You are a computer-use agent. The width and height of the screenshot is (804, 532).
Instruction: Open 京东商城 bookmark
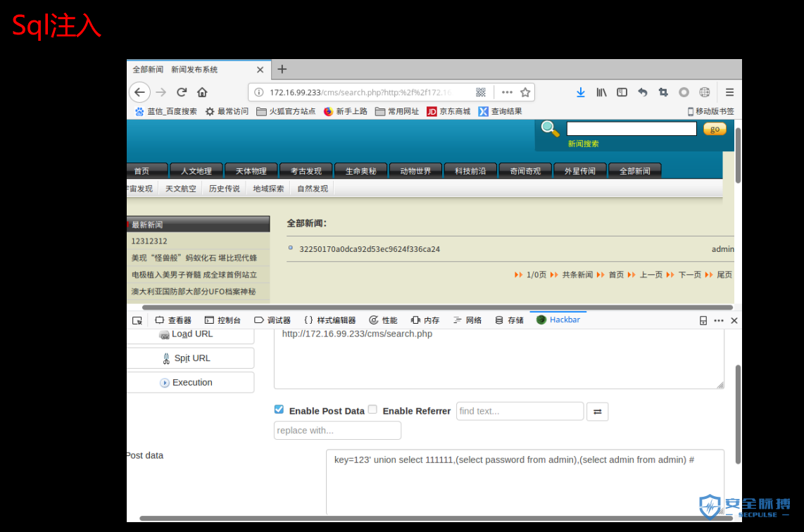point(448,111)
